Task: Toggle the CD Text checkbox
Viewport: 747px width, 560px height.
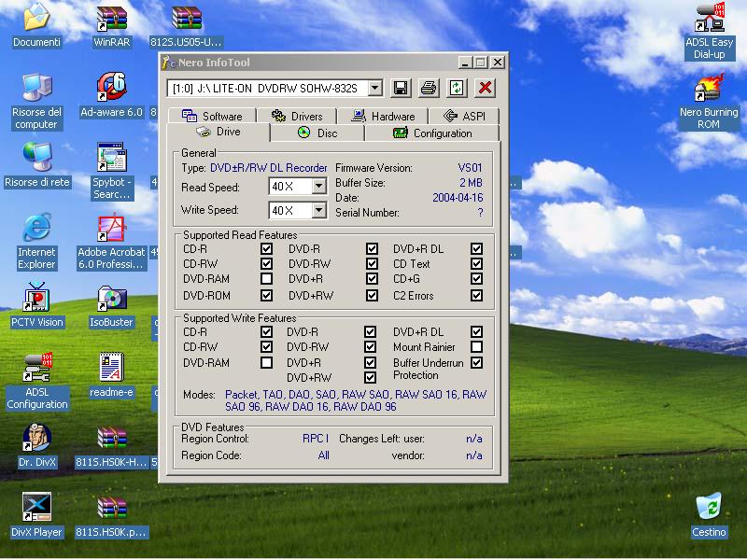Action: point(476,263)
